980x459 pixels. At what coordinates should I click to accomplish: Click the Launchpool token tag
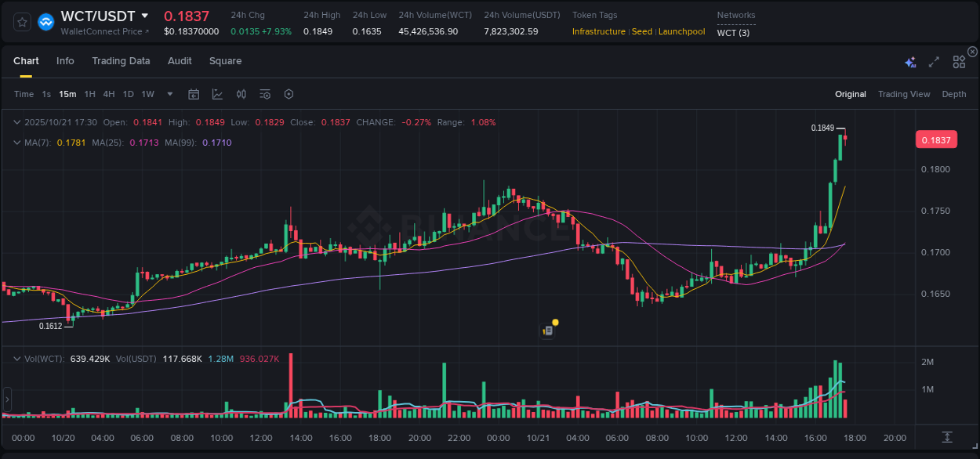pos(681,31)
